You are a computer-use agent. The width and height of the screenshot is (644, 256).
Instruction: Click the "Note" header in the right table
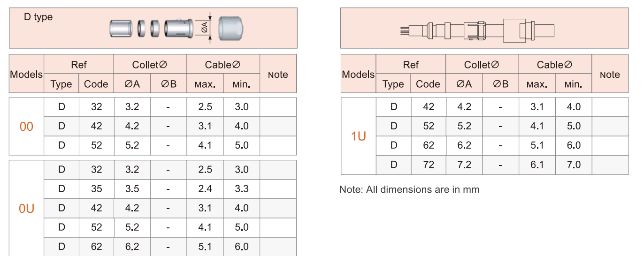pyautogui.click(x=610, y=75)
